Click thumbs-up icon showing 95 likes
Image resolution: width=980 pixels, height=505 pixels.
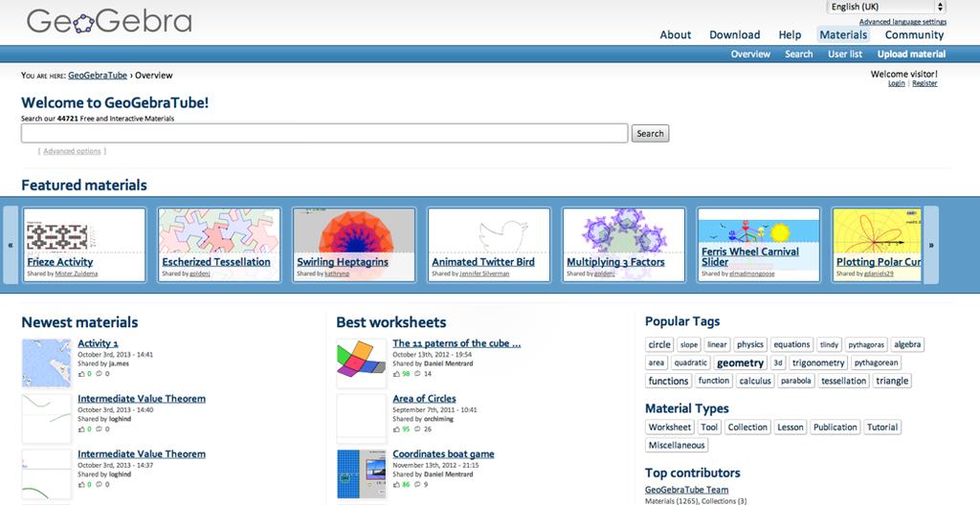click(x=396, y=429)
